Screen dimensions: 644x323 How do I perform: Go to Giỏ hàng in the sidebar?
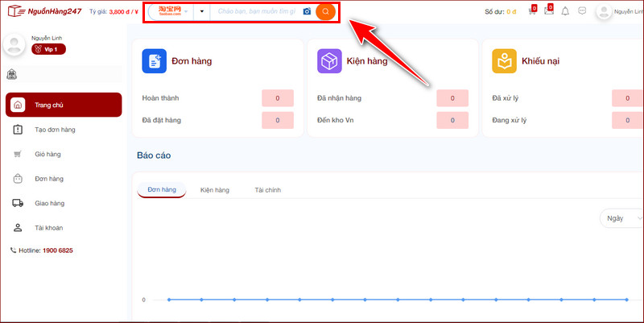(48, 154)
